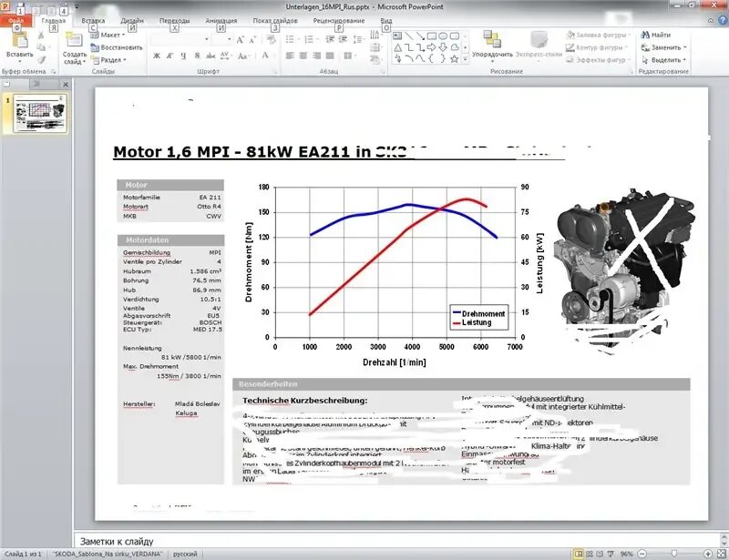Click the decrease indent level icon

[330, 39]
